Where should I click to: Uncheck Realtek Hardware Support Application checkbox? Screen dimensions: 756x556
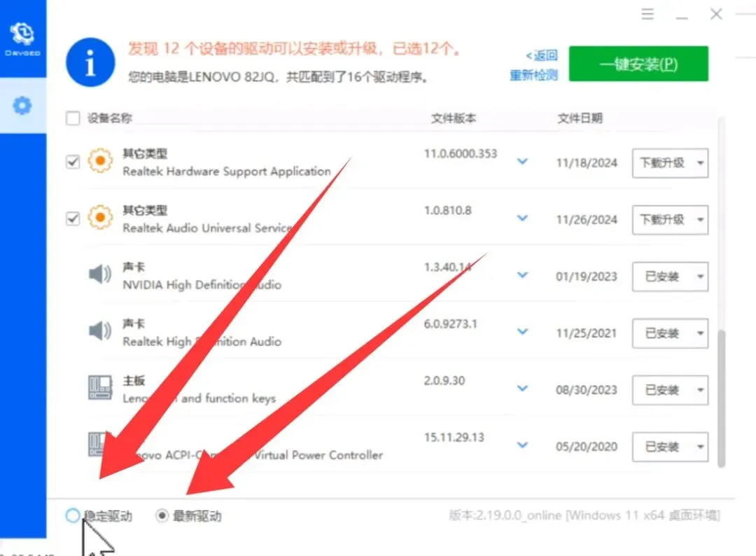pyautogui.click(x=73, y=162)
